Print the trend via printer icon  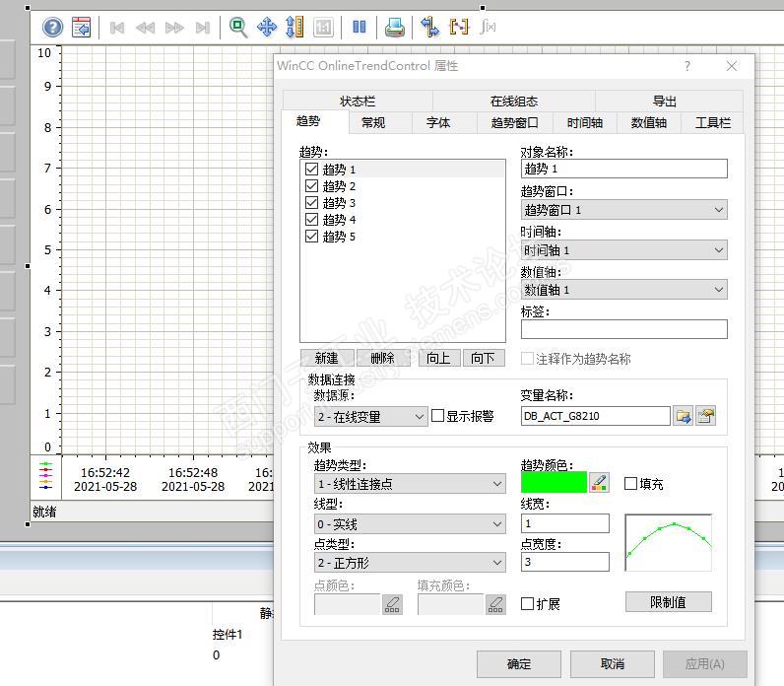[395, 27]
